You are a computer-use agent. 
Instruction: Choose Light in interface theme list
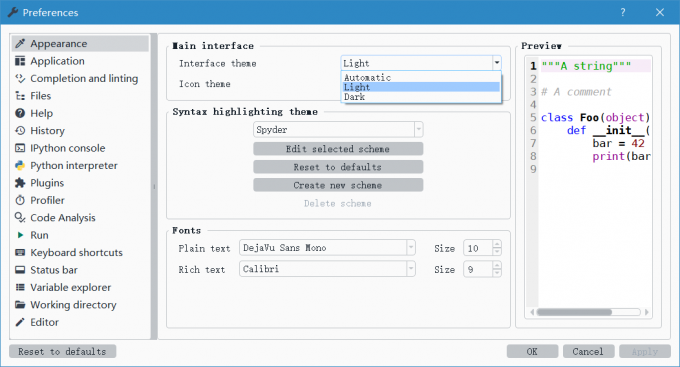[421, 87]
